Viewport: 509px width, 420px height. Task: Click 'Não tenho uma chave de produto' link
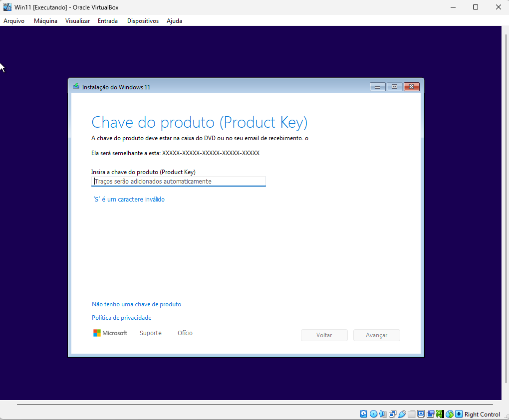pyautogui.click(x=136, y=304)
